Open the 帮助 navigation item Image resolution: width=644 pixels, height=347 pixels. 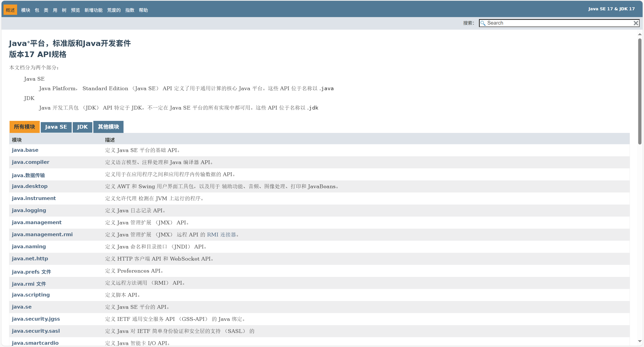143,10
